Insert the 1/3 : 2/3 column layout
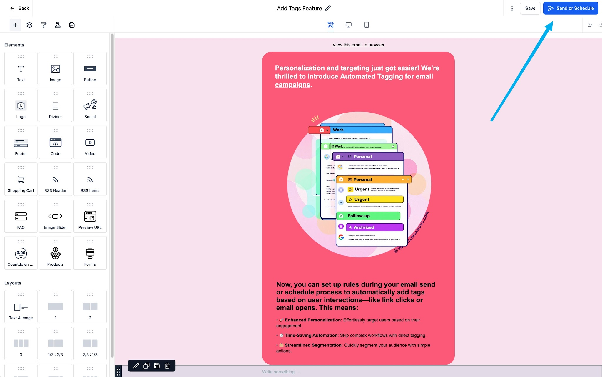Viewport: 602px width, 377px height. pyautogui.click(x=55, y=343)
